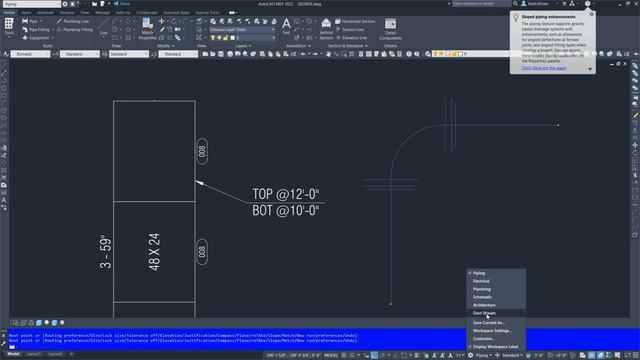Click the Undo arrow in toolbar
The height and width of the screenshot is (360, 640).
coord(303,54)
